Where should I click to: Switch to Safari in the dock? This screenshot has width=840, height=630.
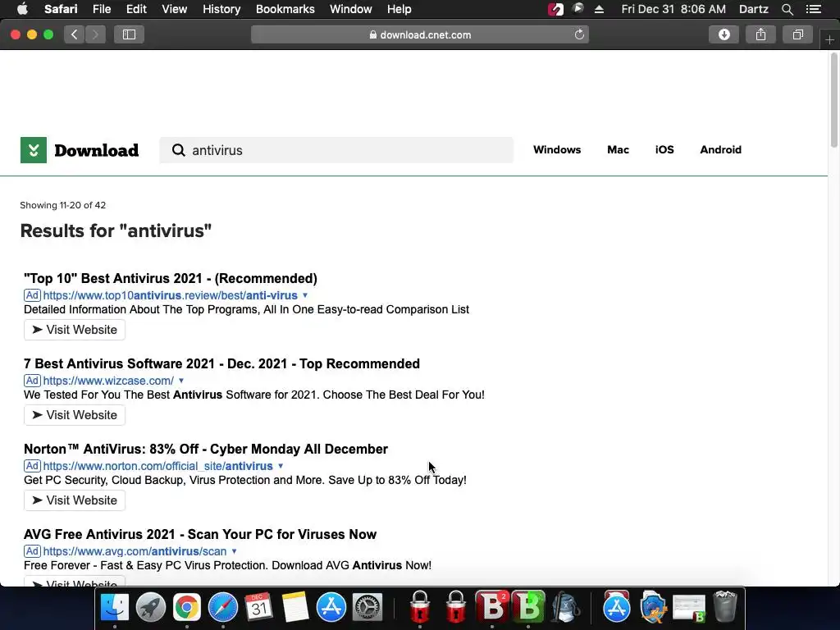point(223,608)
